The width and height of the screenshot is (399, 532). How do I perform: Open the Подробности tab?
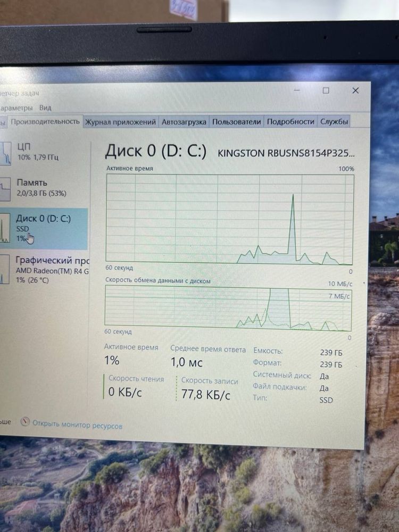point(290,121)
